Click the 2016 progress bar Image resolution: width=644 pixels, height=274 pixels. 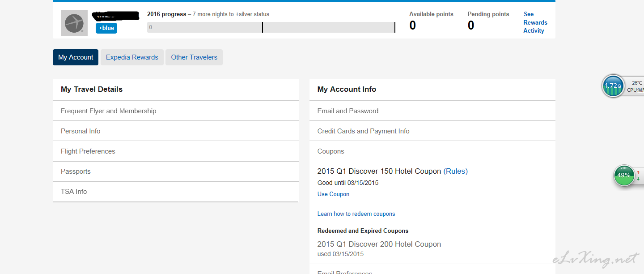point(271,27)
